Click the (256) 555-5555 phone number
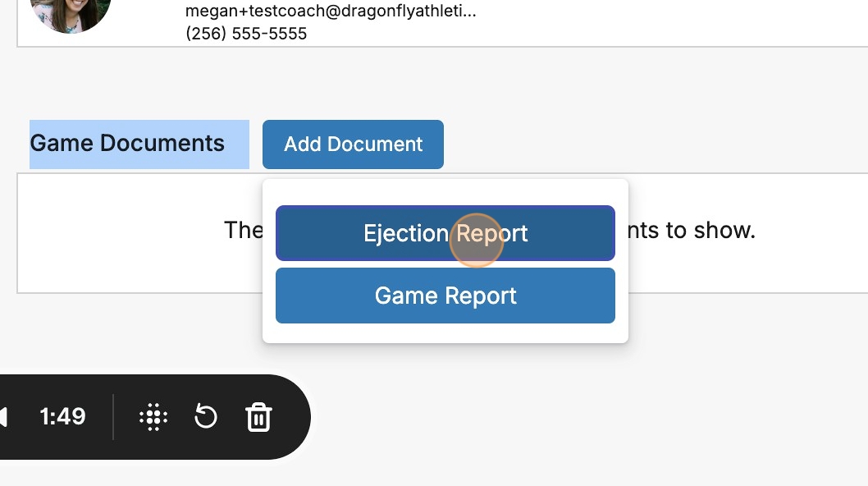 tap(246, 34)
